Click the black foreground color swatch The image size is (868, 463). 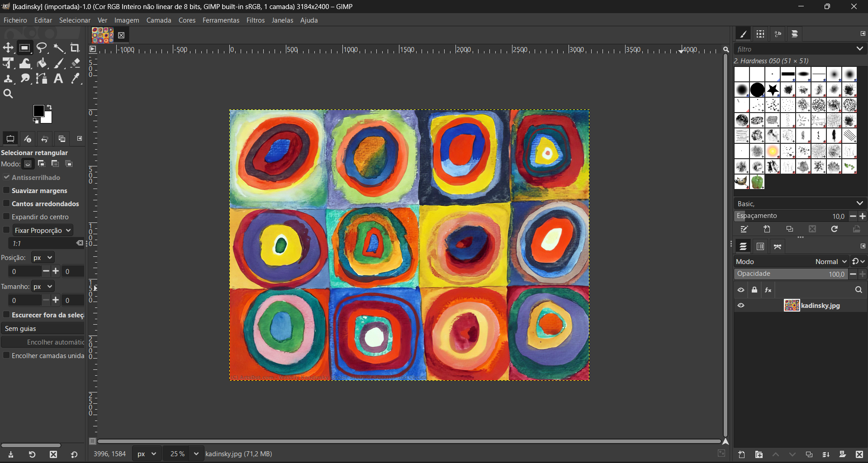tap(38, 111)
